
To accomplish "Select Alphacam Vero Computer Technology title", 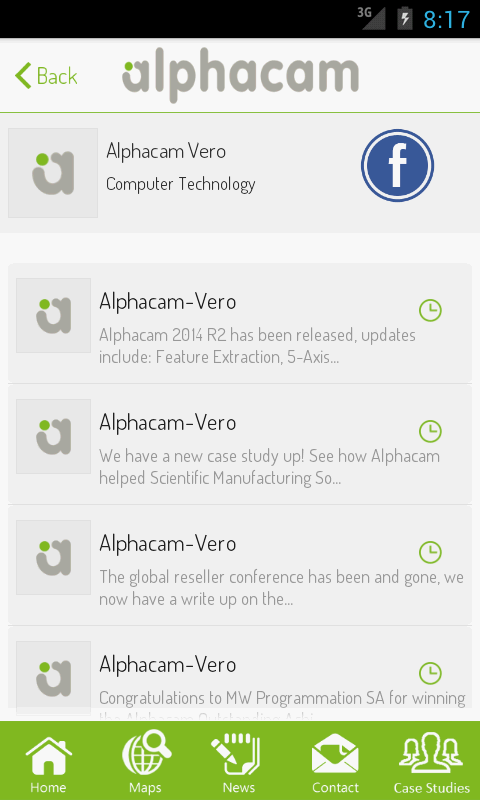I will point(181,167).
